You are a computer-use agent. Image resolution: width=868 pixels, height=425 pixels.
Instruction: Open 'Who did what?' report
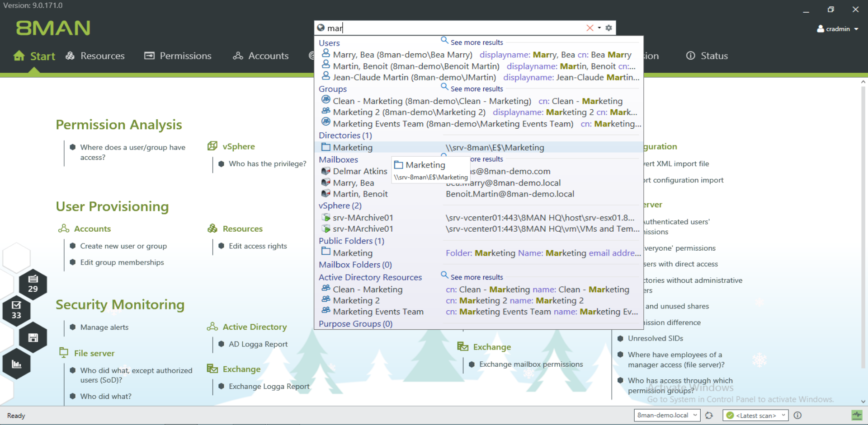click(106, 397)
